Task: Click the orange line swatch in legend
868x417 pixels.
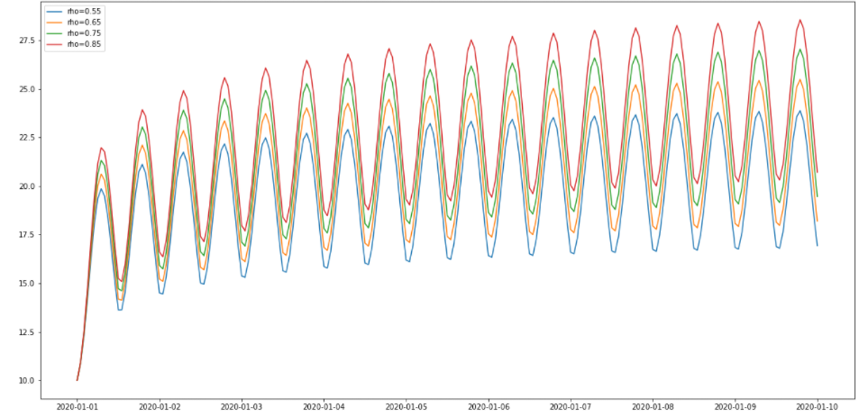Action: pyautogui.click(x=56, y=23)
